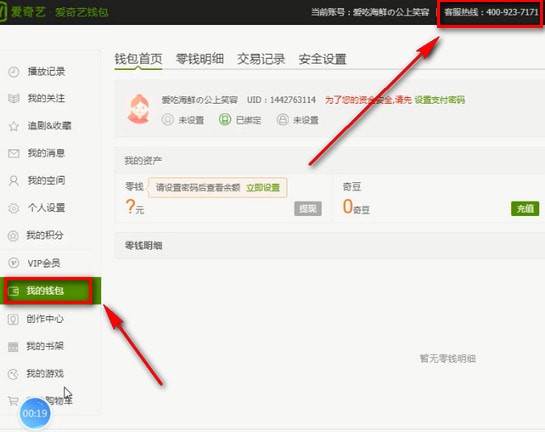Click the blue 00:19 timer bubble
The image size is (545, 432).
pyautogui.click(x=35, y=413)
